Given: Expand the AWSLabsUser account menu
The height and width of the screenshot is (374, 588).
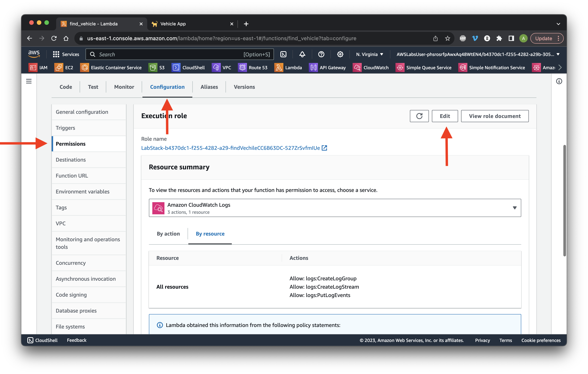Looking at the screenshot, I should pos(478,54).
